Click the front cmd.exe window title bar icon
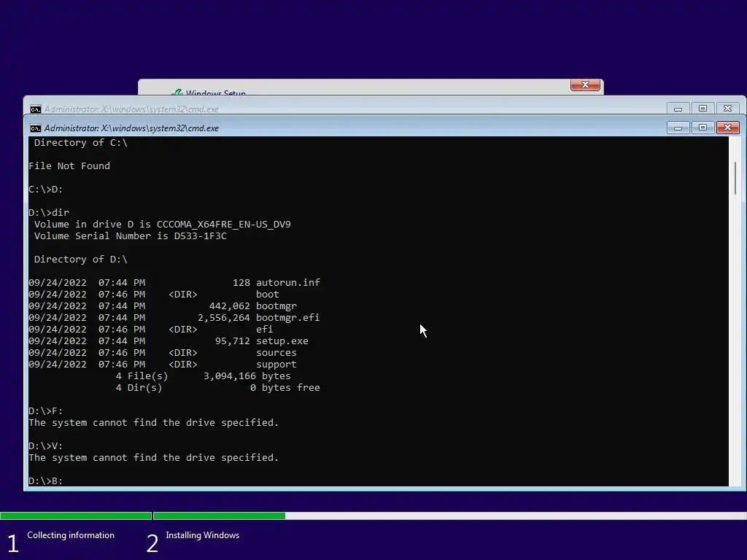The width and height of the screenshot is (747, 560). [x=35, y=128]
